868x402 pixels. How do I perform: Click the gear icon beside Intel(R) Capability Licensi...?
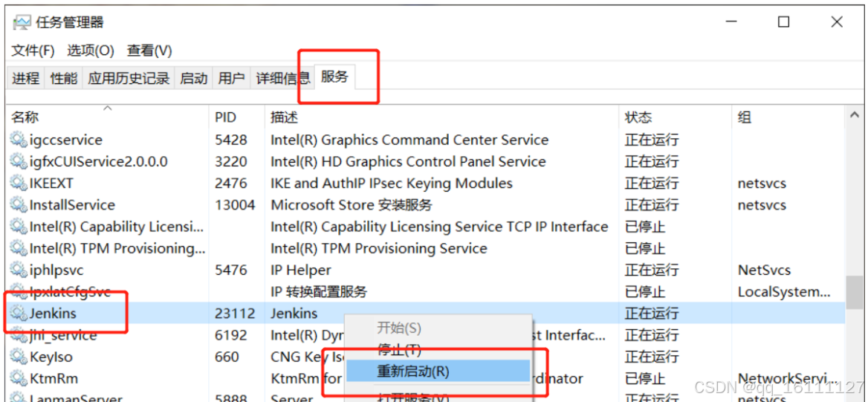tap(19, 227)
